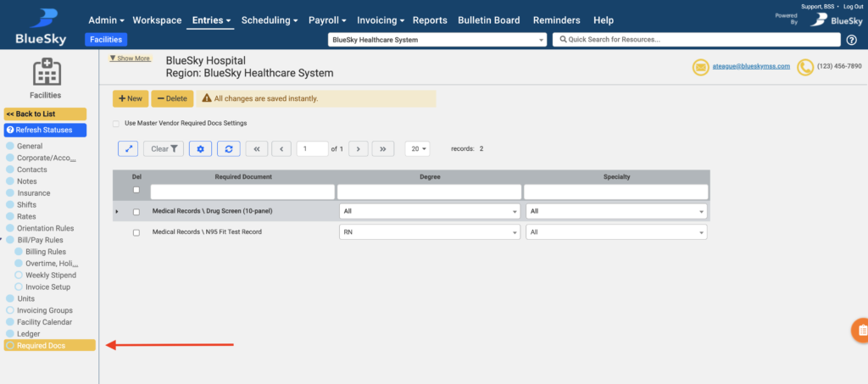Check the N95 Fit Test delete box
Viewport: 868px width, 384px height.
click(136, 232)
